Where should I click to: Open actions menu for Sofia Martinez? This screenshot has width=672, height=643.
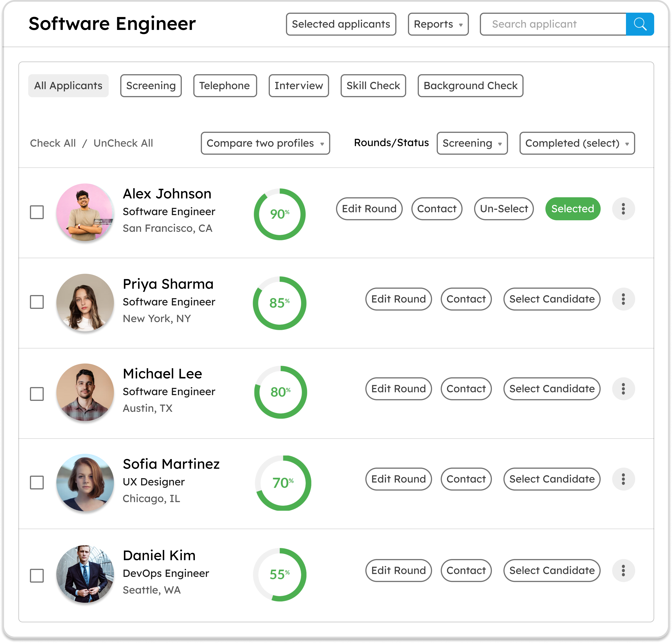point(623,479)
